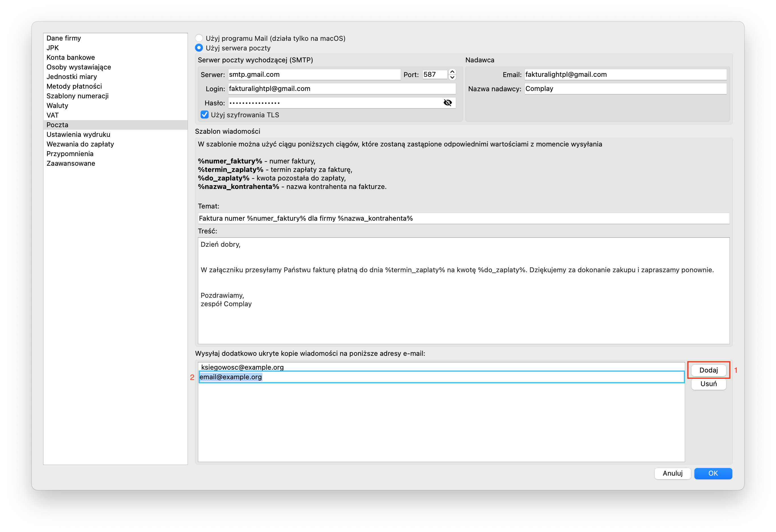776x532 pixels.
Task: Decrease the Port value with the stepper down arrow
Action: coord(452,77)
